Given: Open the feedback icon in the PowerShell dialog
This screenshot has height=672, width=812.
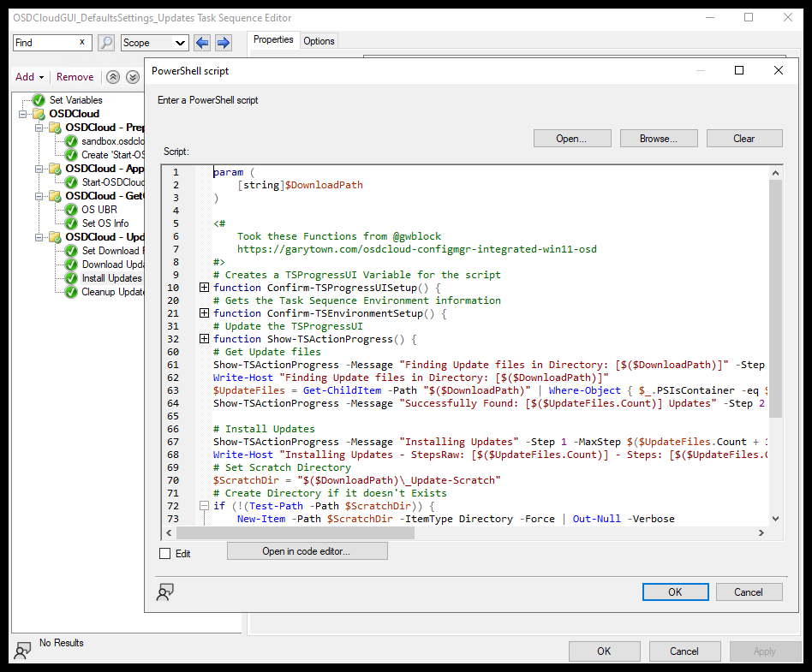Looking at the screenshot, I should 165,592.
